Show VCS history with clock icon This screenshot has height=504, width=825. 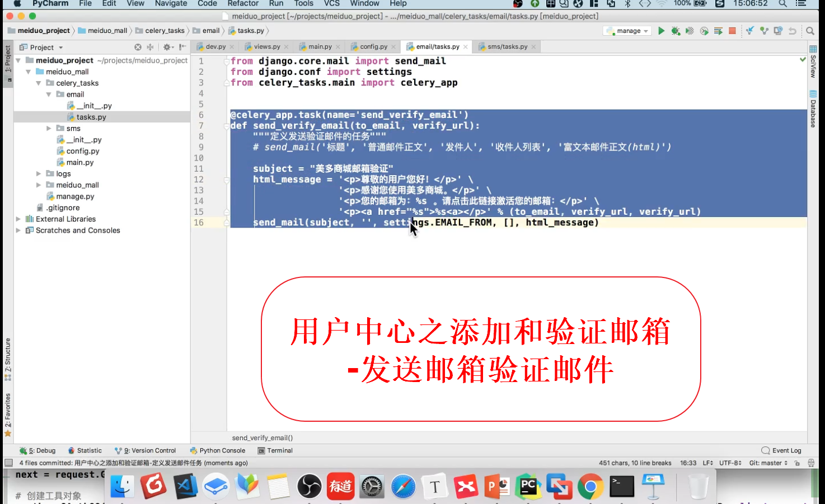(x=778, y=31)
